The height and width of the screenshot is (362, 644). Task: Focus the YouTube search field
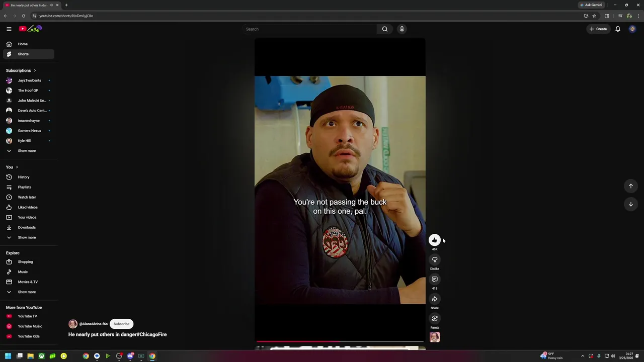coord(309,29)
